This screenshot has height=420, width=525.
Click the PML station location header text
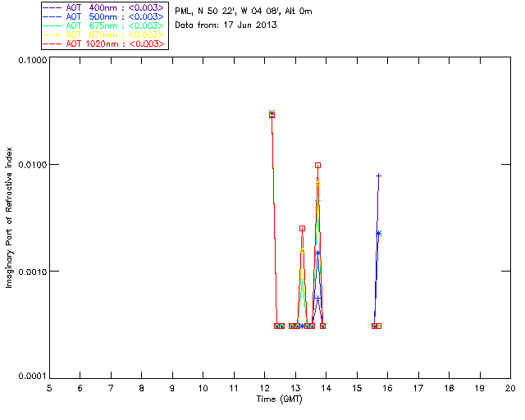pos(244,11)
